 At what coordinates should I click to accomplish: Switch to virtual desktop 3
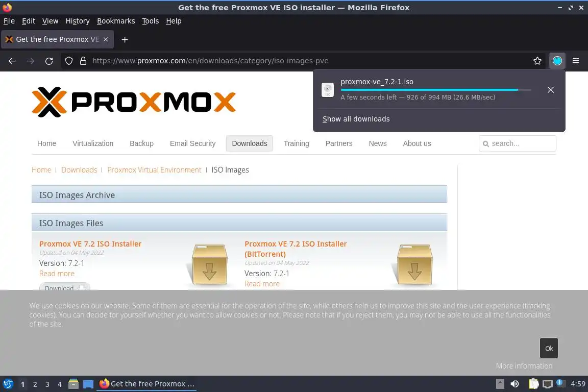pyautogui.click(x=47, y=384)
